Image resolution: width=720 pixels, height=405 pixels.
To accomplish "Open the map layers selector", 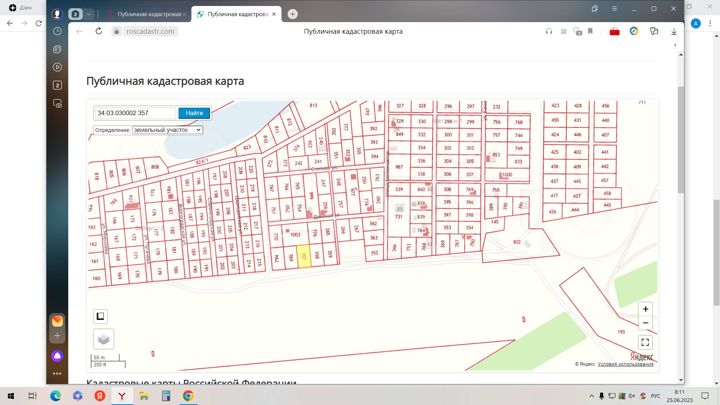I will pos(103,339).
